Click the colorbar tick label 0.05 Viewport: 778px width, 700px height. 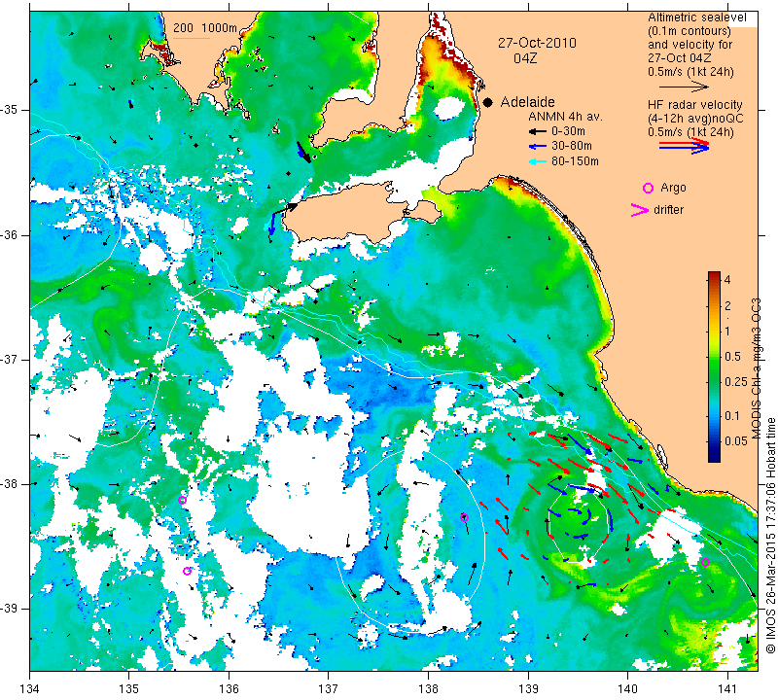click(736, 441)
